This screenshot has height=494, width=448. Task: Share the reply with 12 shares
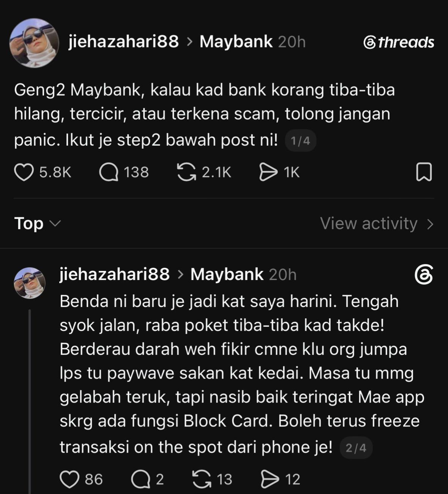click(x=270, y=479)
